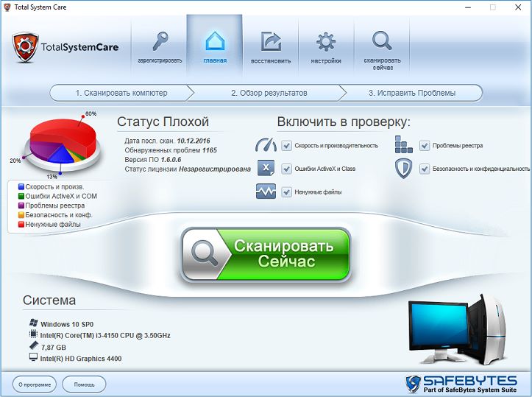Click the orange Безопасность и конф. swatch
The height and width of the screenshot is (397, 532).
pos(21,215)
